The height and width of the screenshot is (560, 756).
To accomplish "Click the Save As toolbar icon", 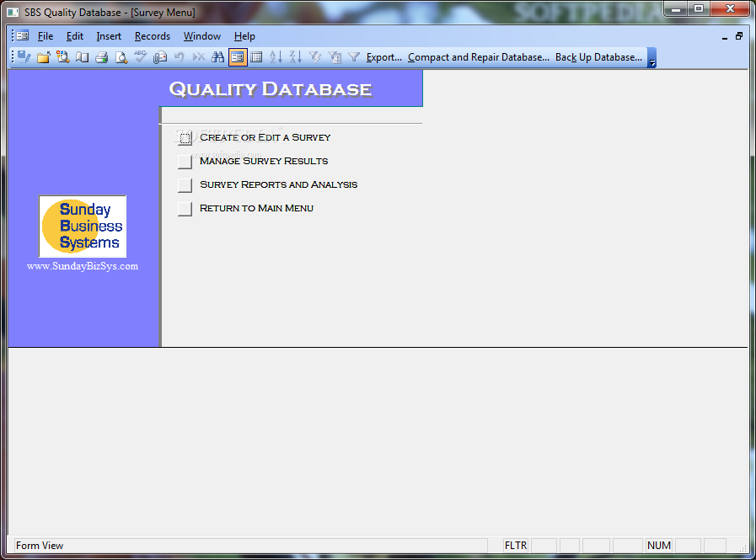I will 24,57.
